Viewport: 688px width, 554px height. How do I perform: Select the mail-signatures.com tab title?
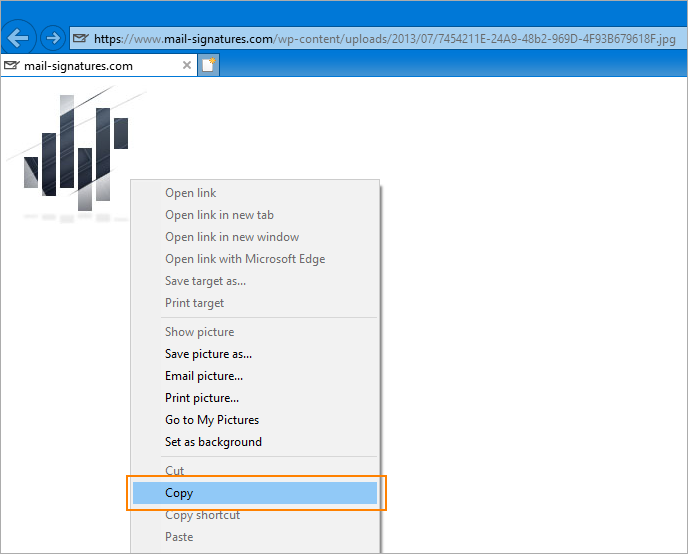tap(78, 66)
